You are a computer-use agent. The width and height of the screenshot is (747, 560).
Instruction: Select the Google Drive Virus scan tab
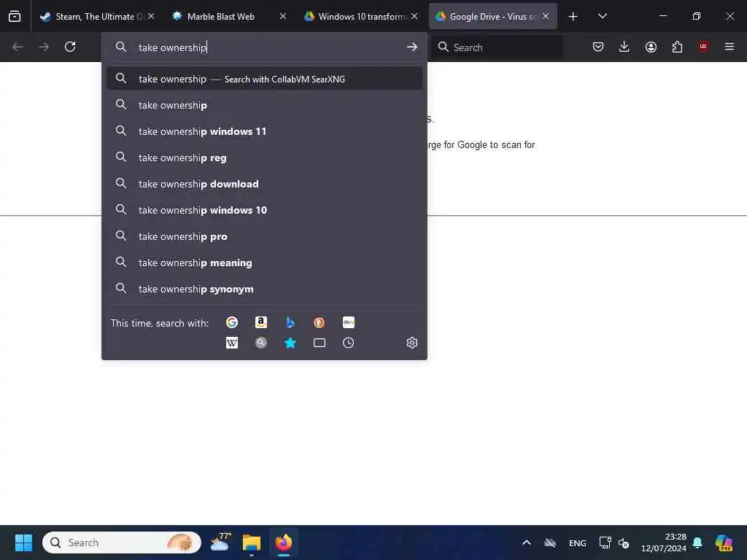pyautogui.click(x=492, y=16)
